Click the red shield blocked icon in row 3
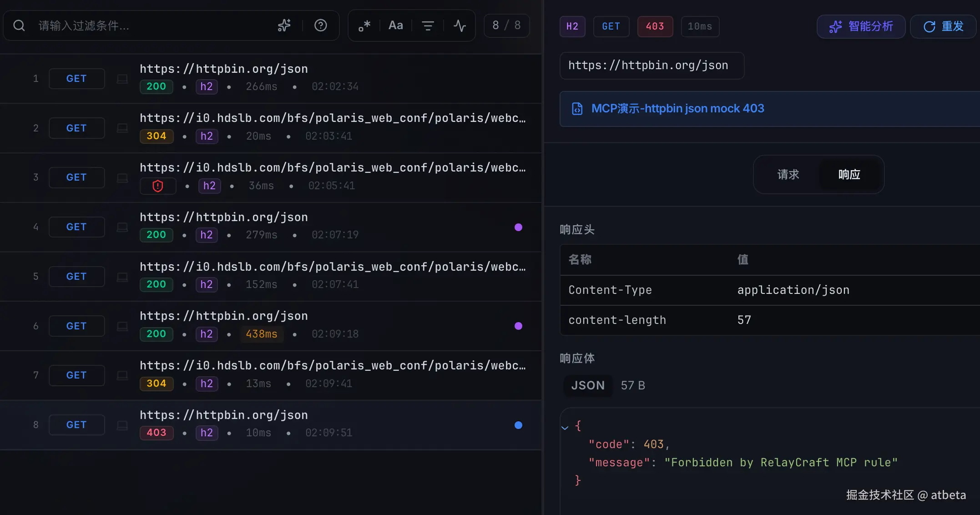The width and height of the screenshot is (980, 515). coord(158,186)
